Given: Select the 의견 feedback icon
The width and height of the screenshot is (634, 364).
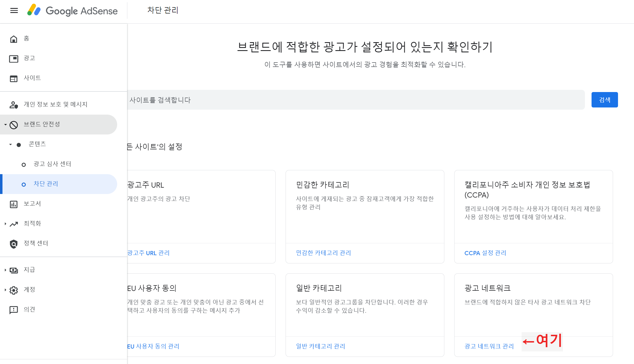Looking at the screenshot, I should click(x=14, y=309).
